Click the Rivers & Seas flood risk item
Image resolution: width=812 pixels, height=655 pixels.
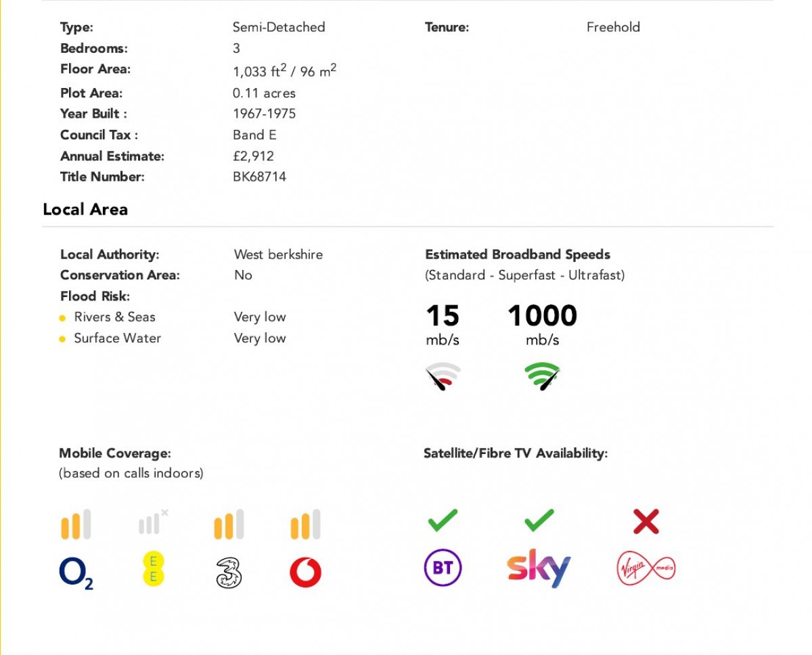(114, 317)
